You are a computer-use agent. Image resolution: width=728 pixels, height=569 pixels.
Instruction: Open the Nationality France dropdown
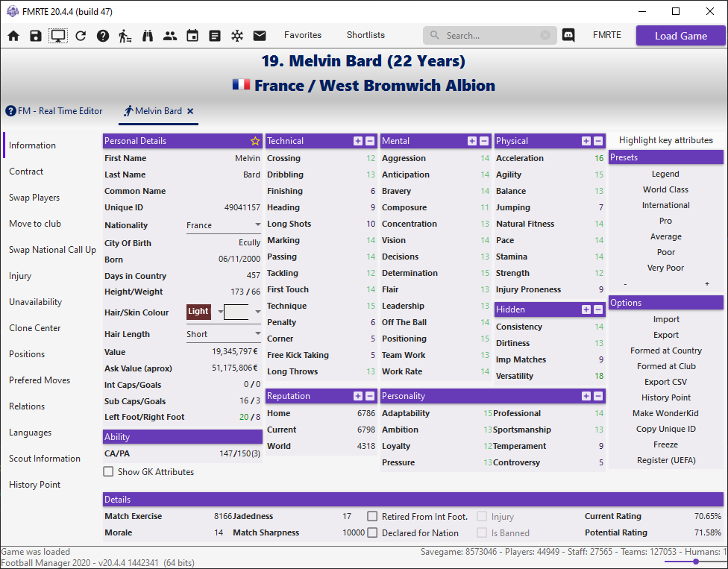pos(223,225)
